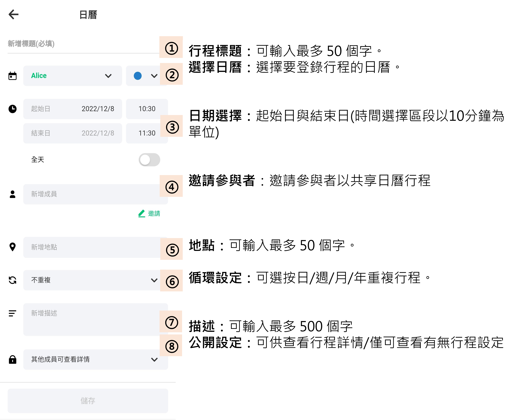Screen dimensions: 513x420
Task: Select the 10:30 start time field
Action: pyautogui.click(x=147, y=109)
